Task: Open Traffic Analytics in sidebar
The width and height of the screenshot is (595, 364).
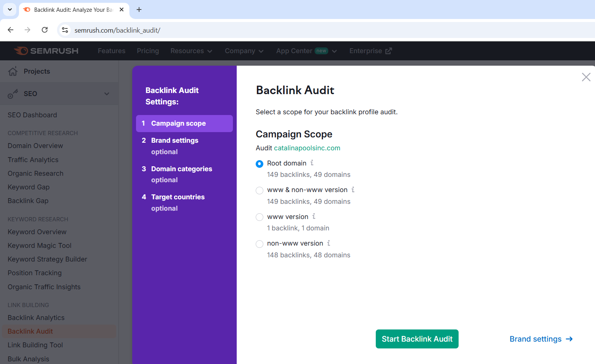Action: [33, 160]
